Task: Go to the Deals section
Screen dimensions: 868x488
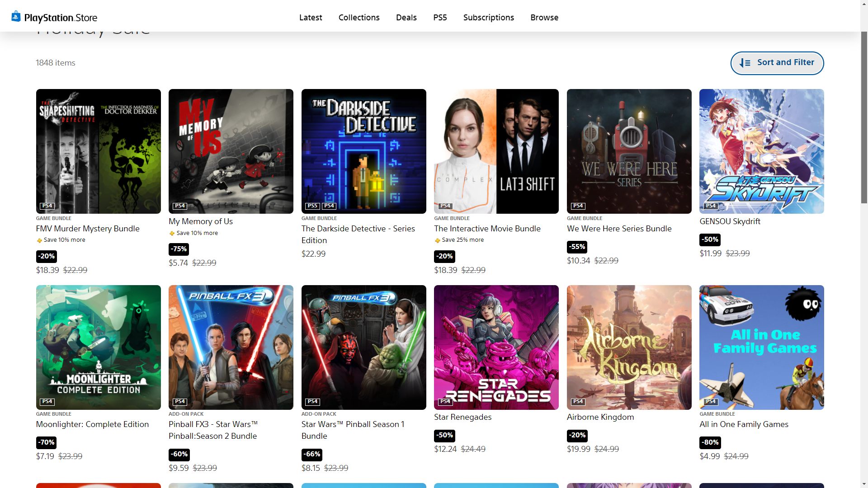Action: point(406,18)
